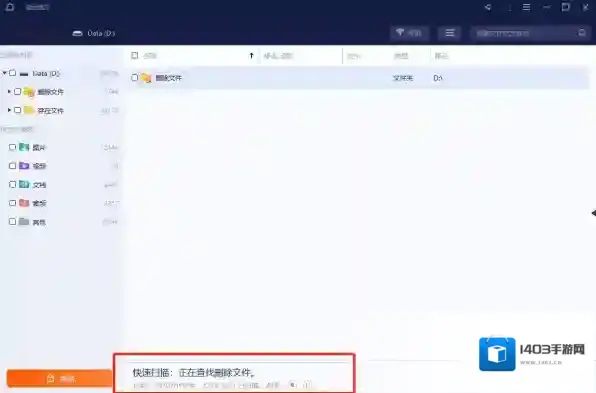
Task: Expand the right side panel arrow
Action: tap(593, 213)
